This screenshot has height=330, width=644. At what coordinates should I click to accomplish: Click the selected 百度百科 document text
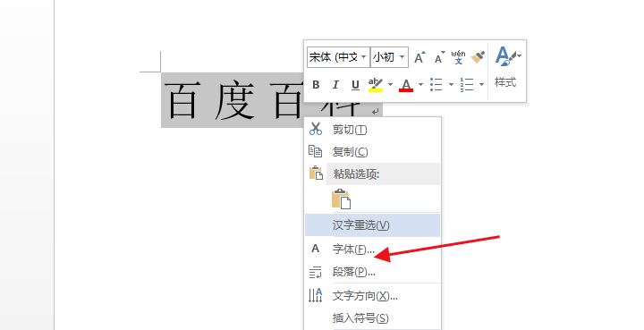(x=233, y=100)
